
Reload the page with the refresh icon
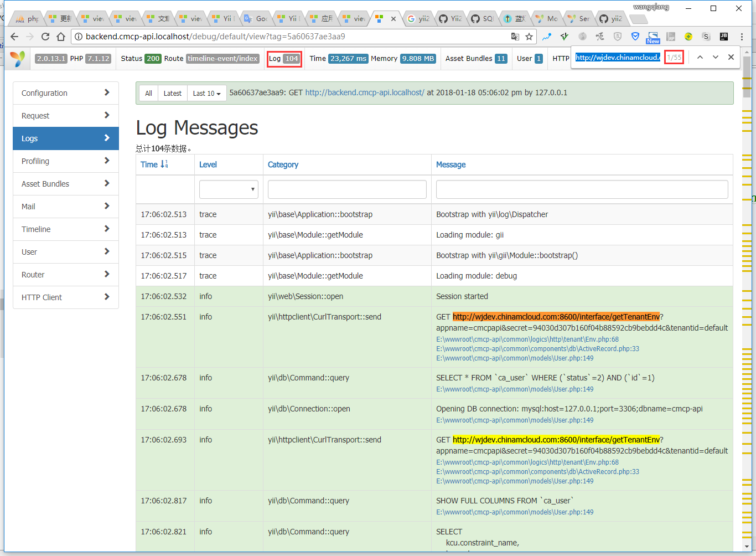(45, 37)
